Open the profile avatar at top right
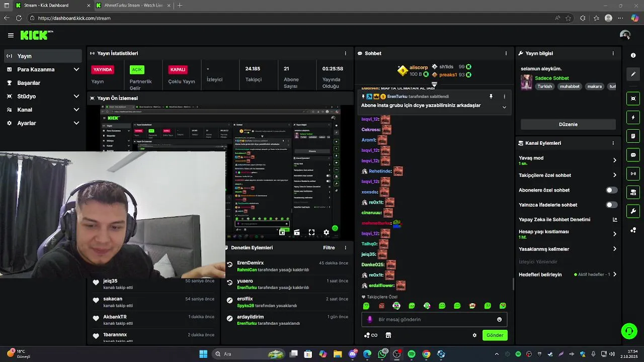 tap(625, 35)
